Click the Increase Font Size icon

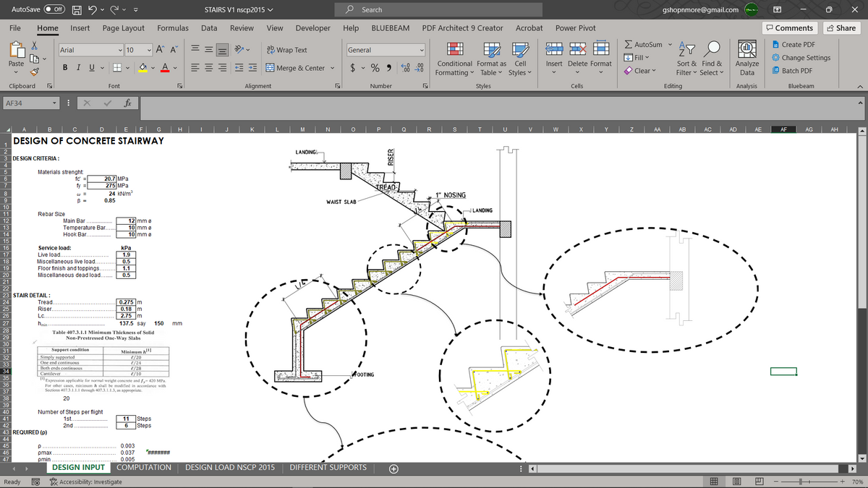158,50
